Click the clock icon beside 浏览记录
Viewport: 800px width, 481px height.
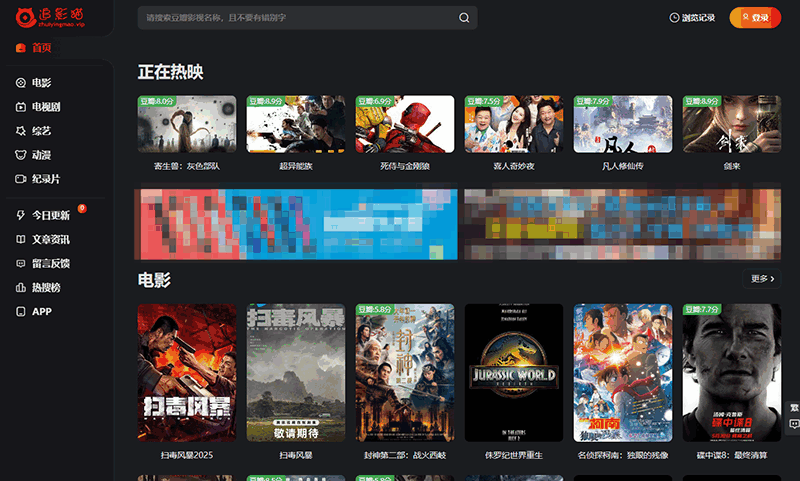point(674,18)
